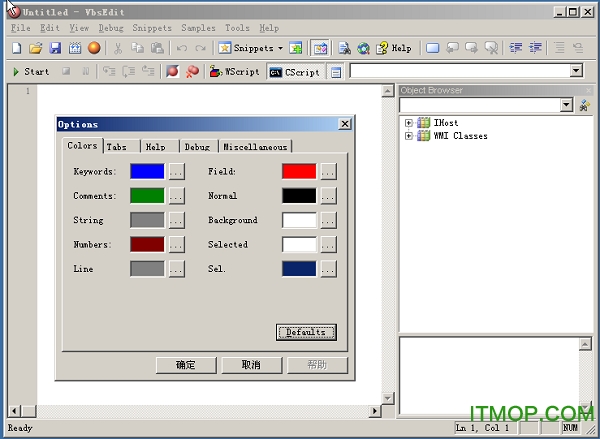This screenshot has width=600, height=439.
Task: Click the previous bookmark icon
Action: point(453,48)
